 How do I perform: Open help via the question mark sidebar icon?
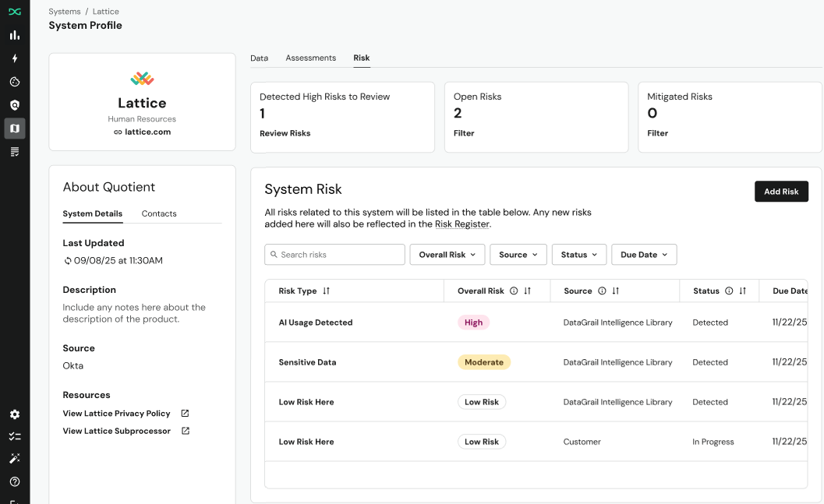pos(15,481)
